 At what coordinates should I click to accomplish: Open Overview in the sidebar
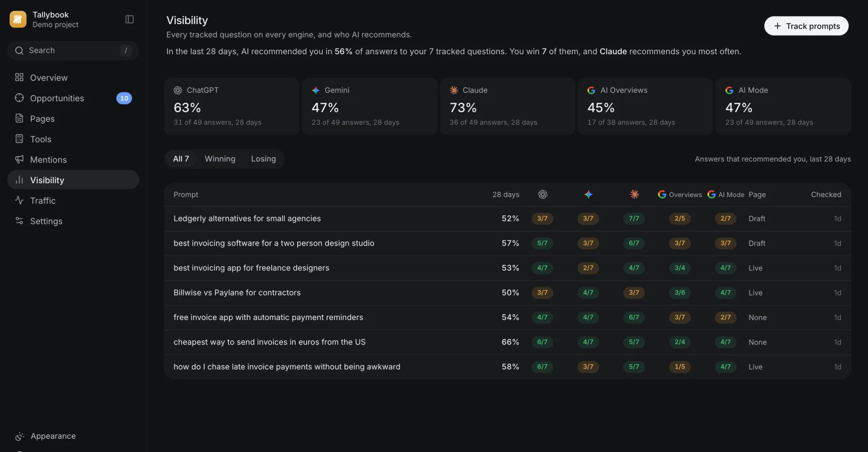click(73, 77)
